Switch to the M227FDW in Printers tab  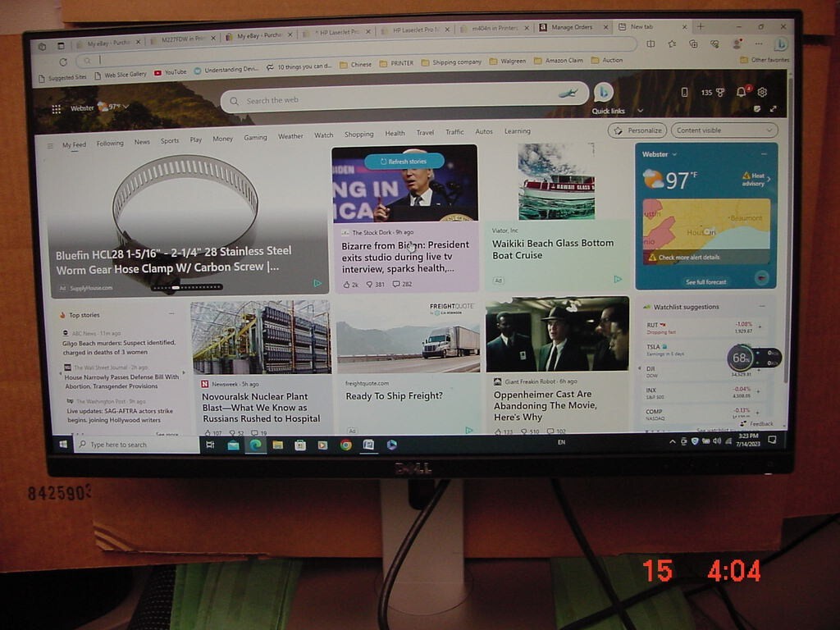coord(183,39)
